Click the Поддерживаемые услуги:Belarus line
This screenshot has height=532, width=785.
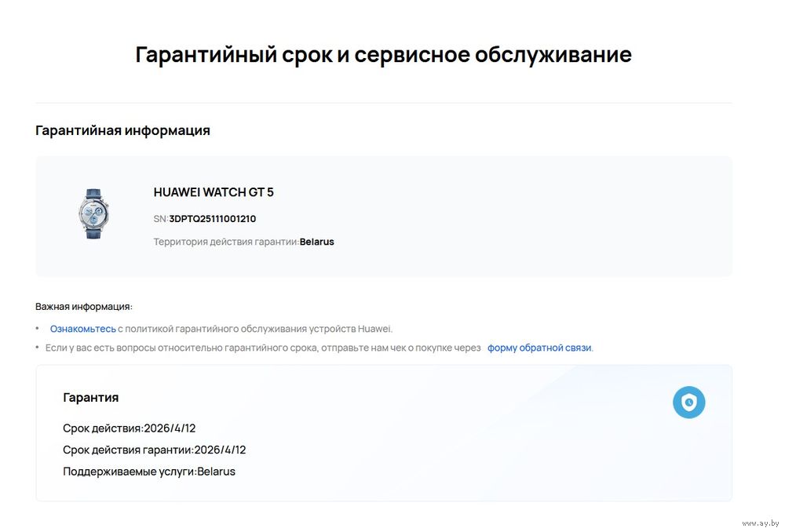point(148,472)
